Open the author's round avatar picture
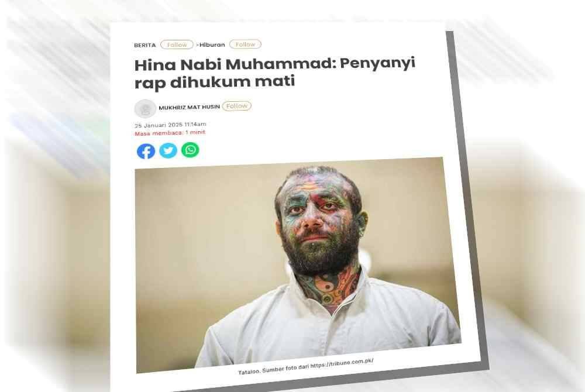 tap(144, 109)
